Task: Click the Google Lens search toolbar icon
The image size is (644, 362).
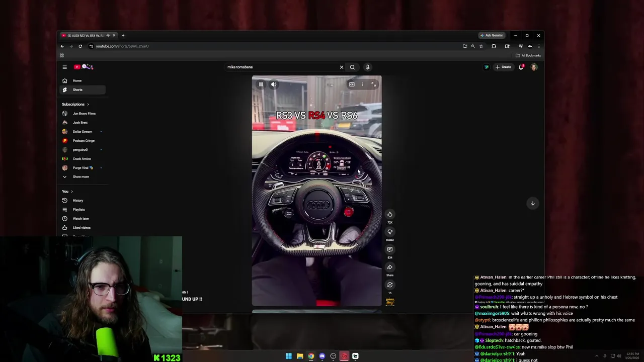Action: 507,46
